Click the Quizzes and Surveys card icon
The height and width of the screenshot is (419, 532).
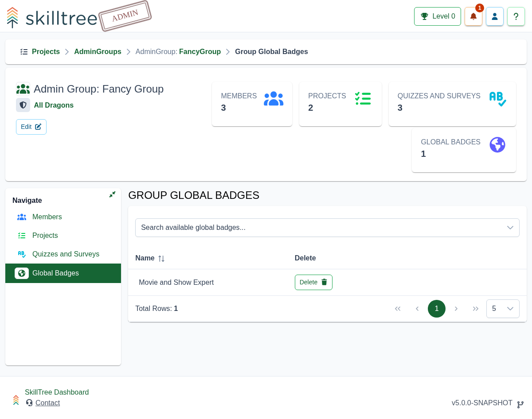click(498, 99)
